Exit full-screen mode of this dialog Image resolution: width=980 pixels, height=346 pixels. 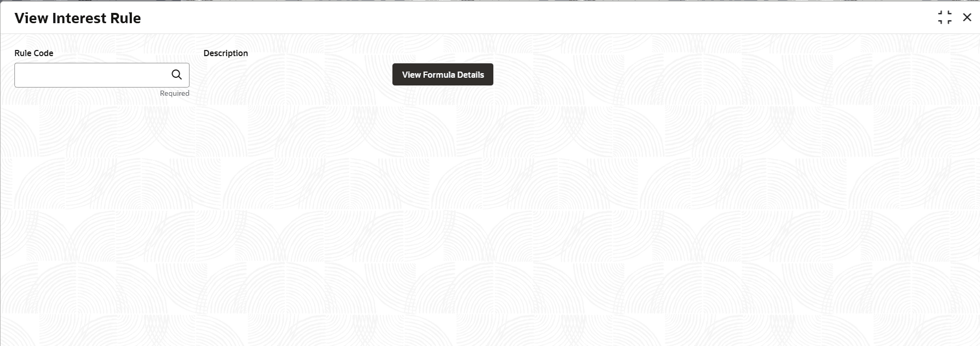[x=944, y=18]
